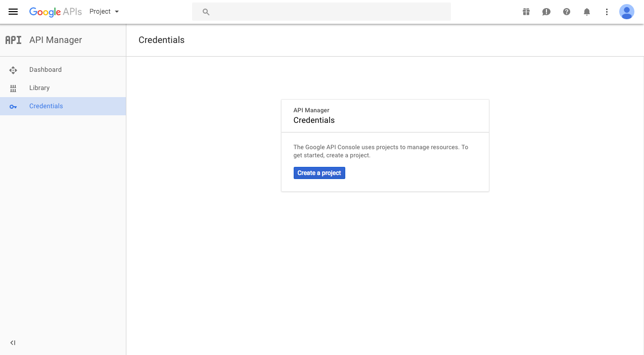This screenshot has height=355, width=644.
Task: Click the send feedback icon
Action: pyautogui.click(x=546, y=12)
